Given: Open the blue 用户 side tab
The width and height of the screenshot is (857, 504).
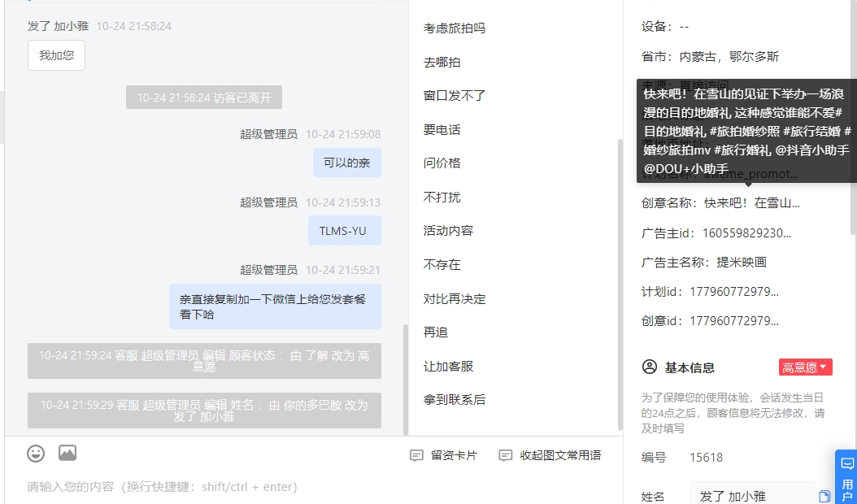Looking at the screenshot, I should 846,476.
